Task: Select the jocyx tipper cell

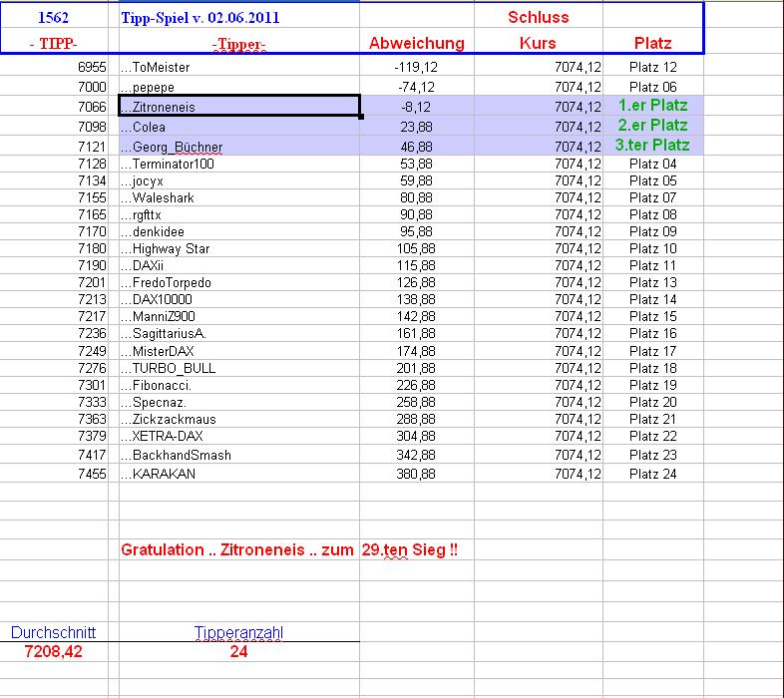Action: [239, 181]
